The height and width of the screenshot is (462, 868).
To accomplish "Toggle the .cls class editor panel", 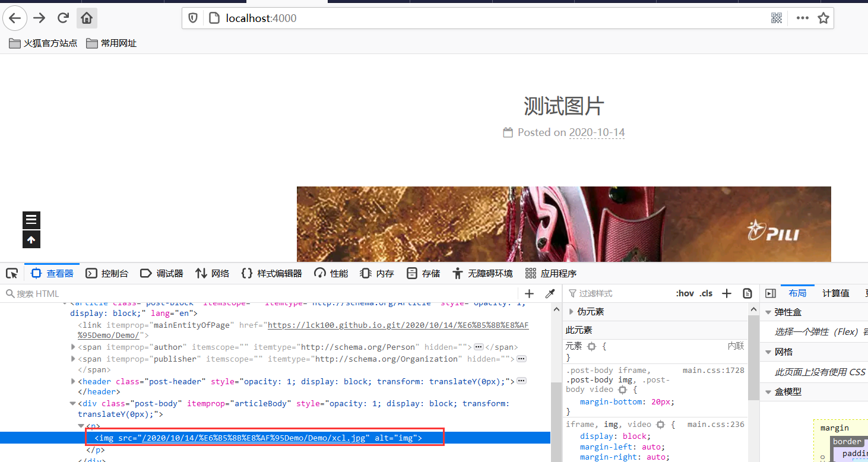I will (706, 293).
